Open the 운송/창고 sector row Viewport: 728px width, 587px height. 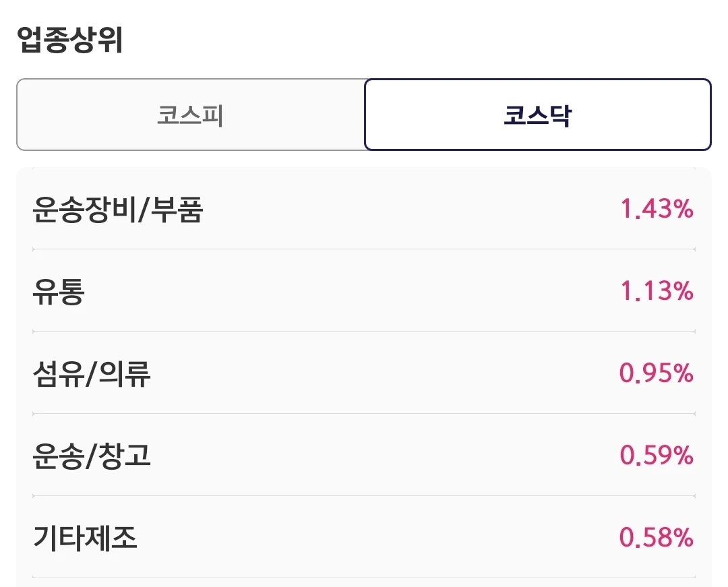[x=363, y=455]
